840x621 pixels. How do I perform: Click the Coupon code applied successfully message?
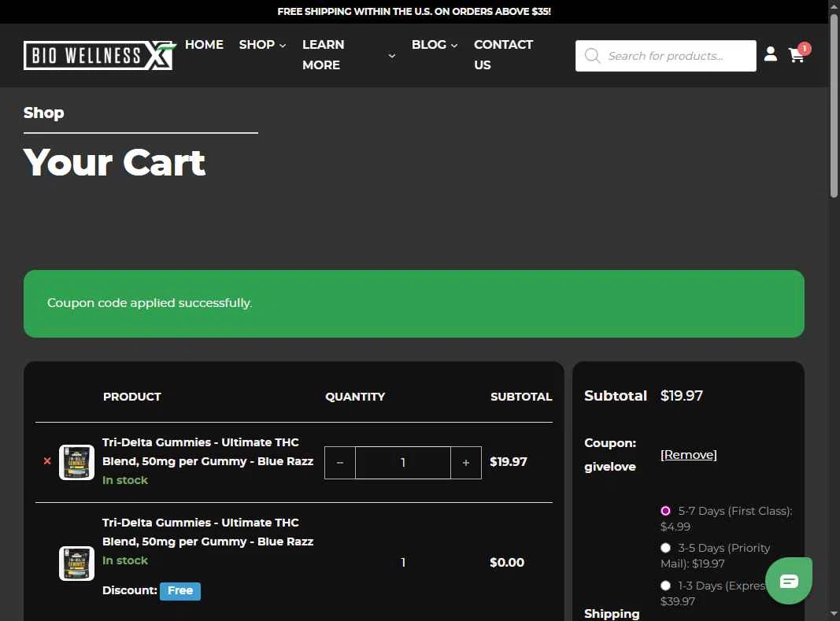pyautogui.click(x=150, y=303)
